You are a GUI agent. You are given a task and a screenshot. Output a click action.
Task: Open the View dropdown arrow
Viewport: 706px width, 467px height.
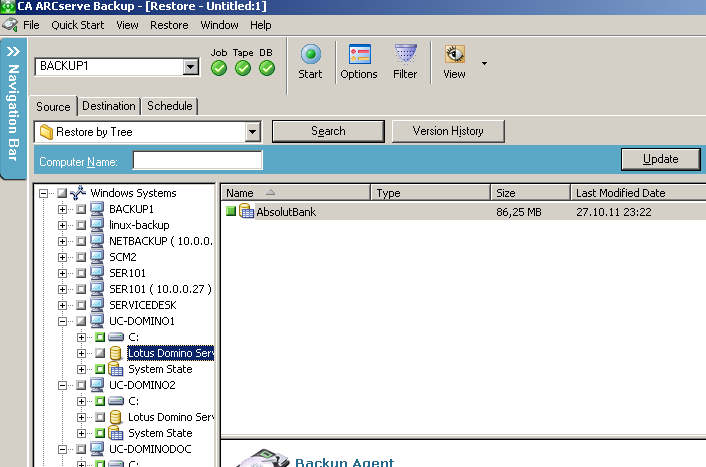pyautogui.click(x=484, y=63)
